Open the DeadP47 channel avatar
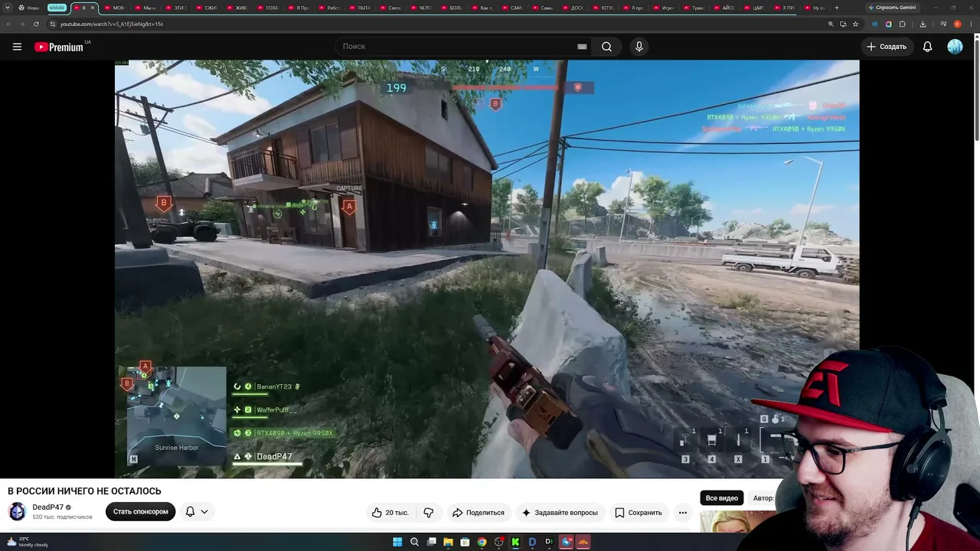Viewport: 980px width, 551px height. (17, 511)
